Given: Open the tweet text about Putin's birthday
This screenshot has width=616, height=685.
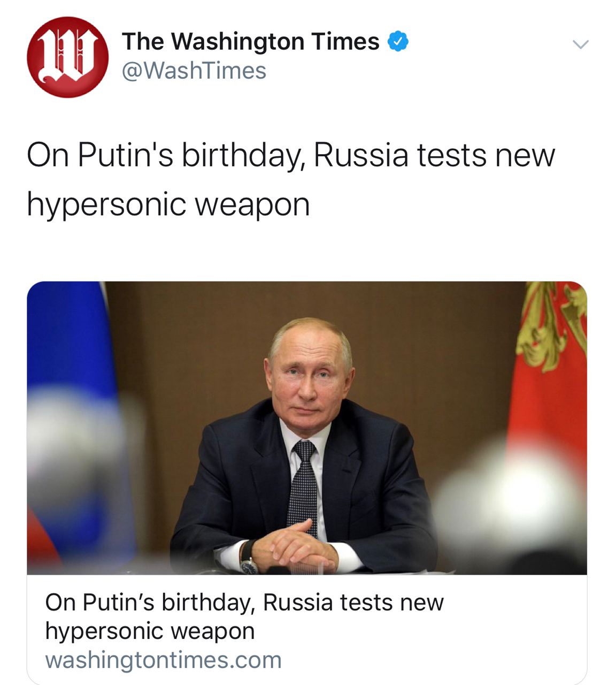Looking at the screenshot, I should pyautogui.click(x=291, y=179).
